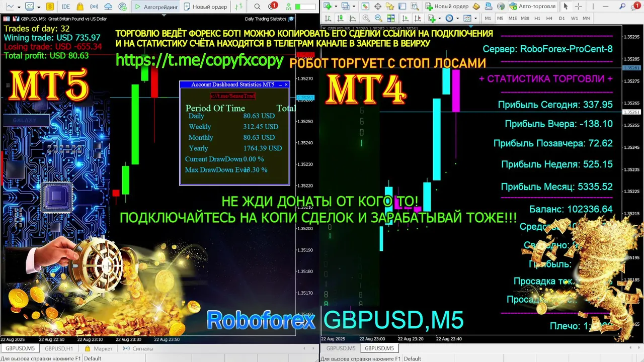The height and width of the screenshot is (362, 644).
Task: Open the MT4 Data Window target icon
Action: click(377, 7)
